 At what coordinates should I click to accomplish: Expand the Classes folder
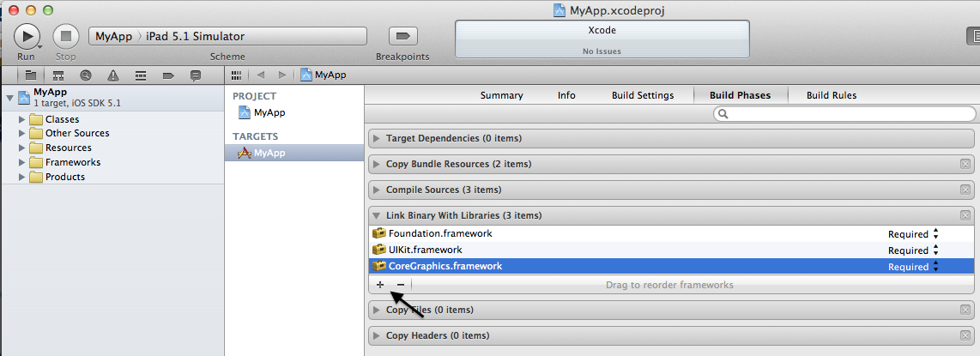22,118
